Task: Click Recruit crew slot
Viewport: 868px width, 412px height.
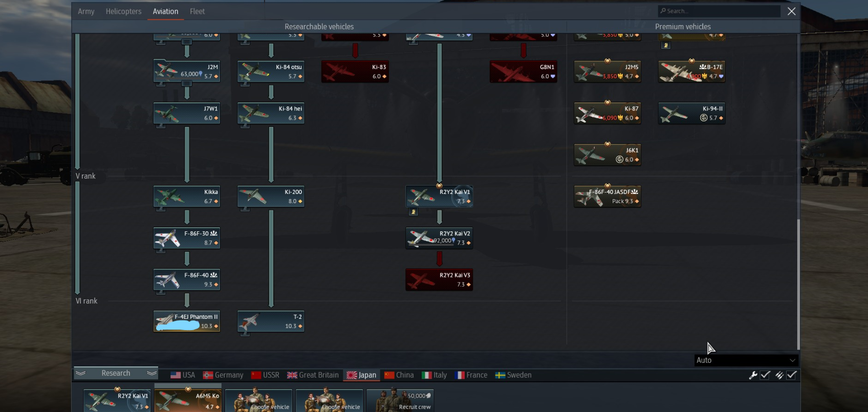Action: (400, 400)
